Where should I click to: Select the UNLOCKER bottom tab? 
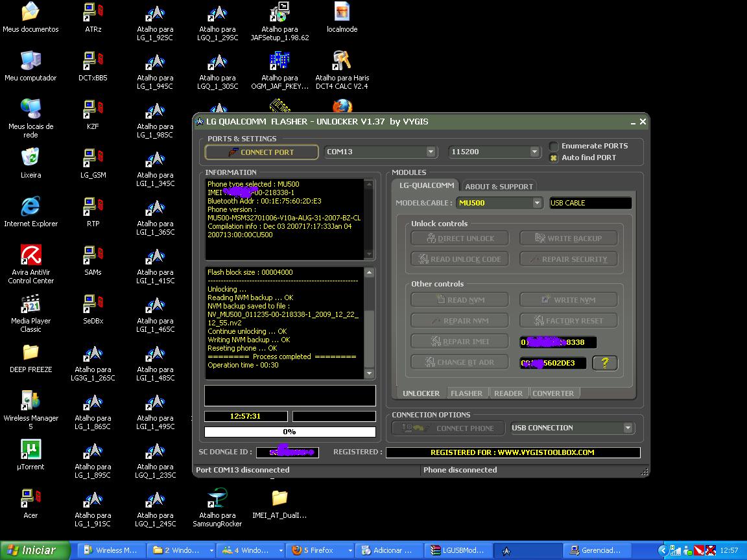click(x=421, y=393)
